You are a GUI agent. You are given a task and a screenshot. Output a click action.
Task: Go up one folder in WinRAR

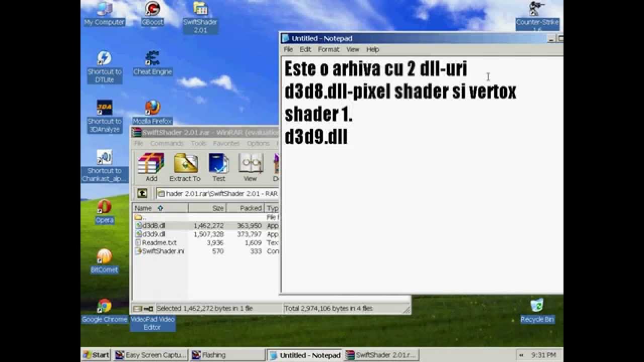[142, 193]
